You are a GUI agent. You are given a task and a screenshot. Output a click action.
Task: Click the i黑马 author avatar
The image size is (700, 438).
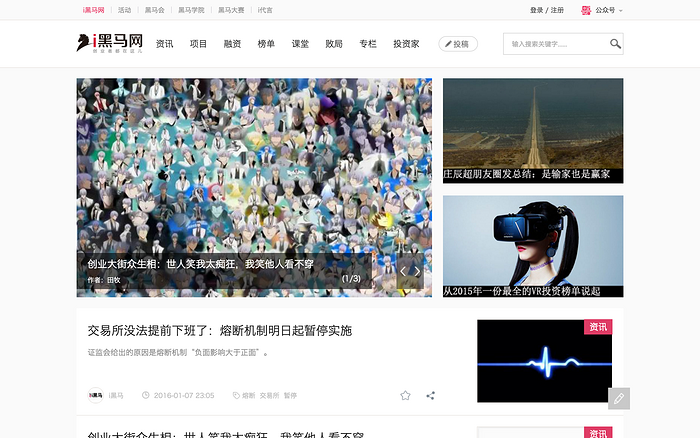click(x=96, y=395)
